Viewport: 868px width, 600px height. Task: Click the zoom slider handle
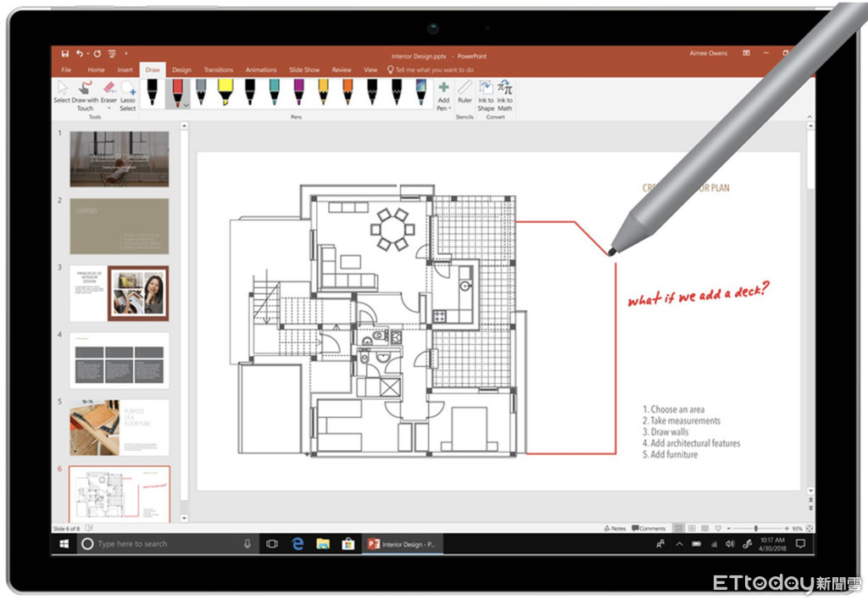755,528
